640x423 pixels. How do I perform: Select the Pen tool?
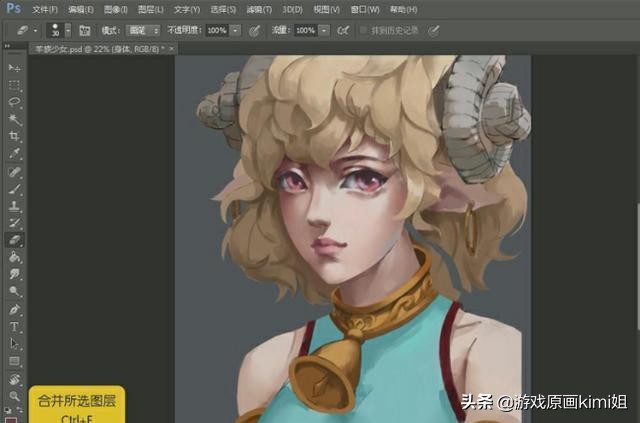click(14, 309)
